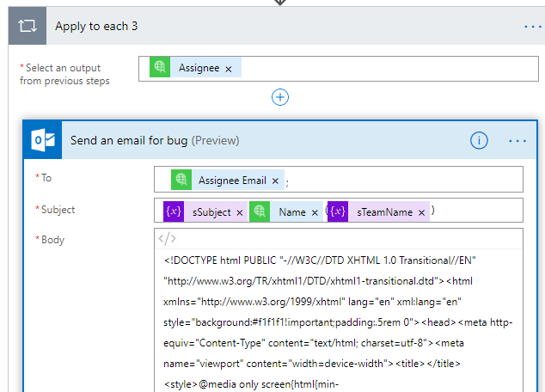Remove the Assignee Email token
Image resolution: width=545 pixels, height=392 pixels.
pos(275,181)
